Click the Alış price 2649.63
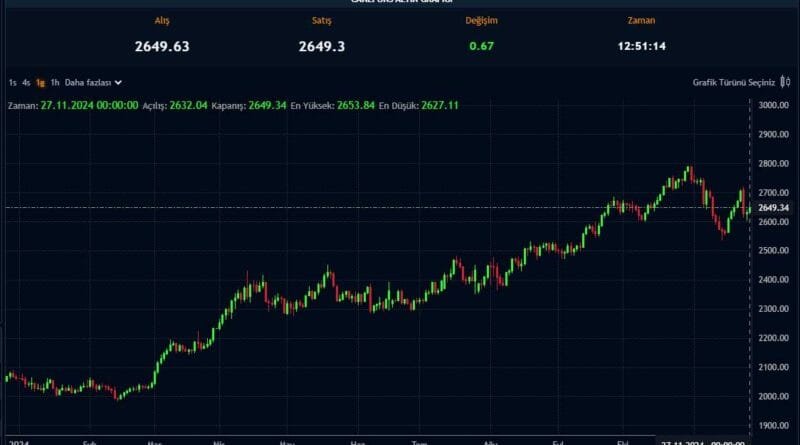Viewport: 800px width, 445px height. click(162, 46)
